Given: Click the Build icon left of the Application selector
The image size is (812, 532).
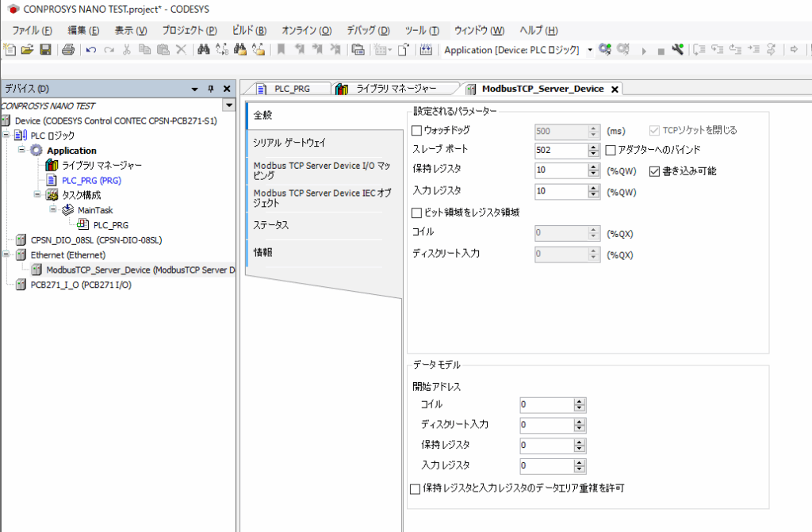Looking at the screenshot, I should pyautogui.click(x=426, y=50).
